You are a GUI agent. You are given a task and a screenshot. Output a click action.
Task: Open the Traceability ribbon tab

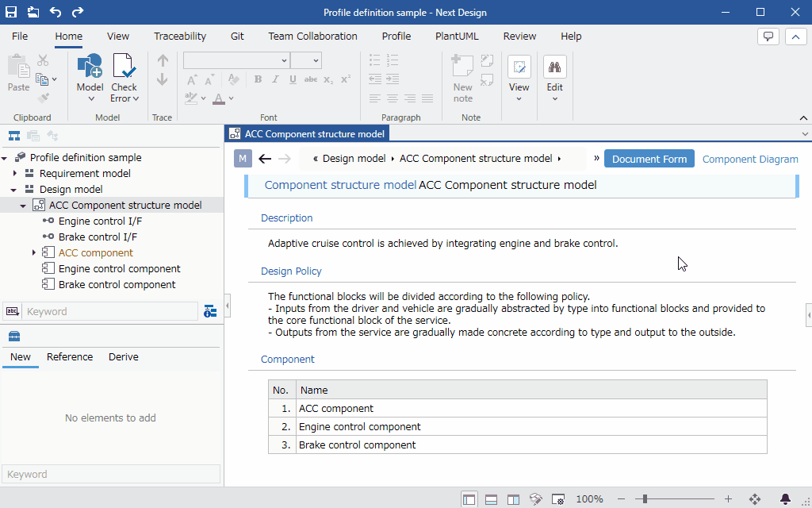click(x=180, y=37)
